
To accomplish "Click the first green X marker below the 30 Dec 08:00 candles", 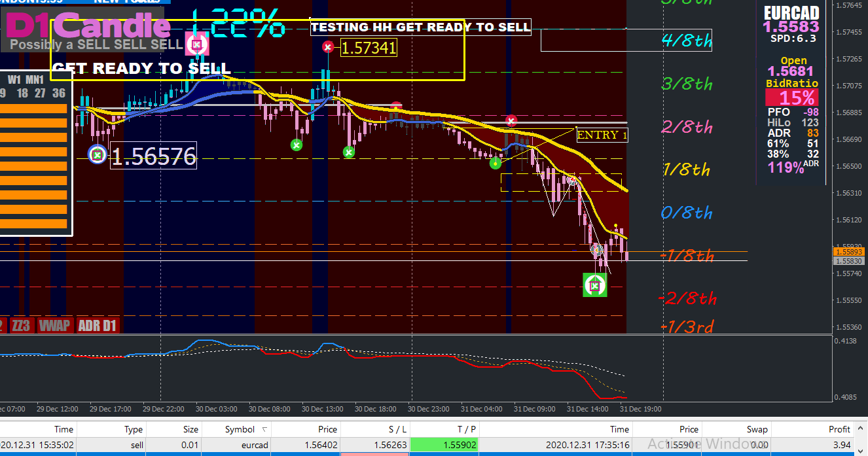I will click(x=297, y=145).
